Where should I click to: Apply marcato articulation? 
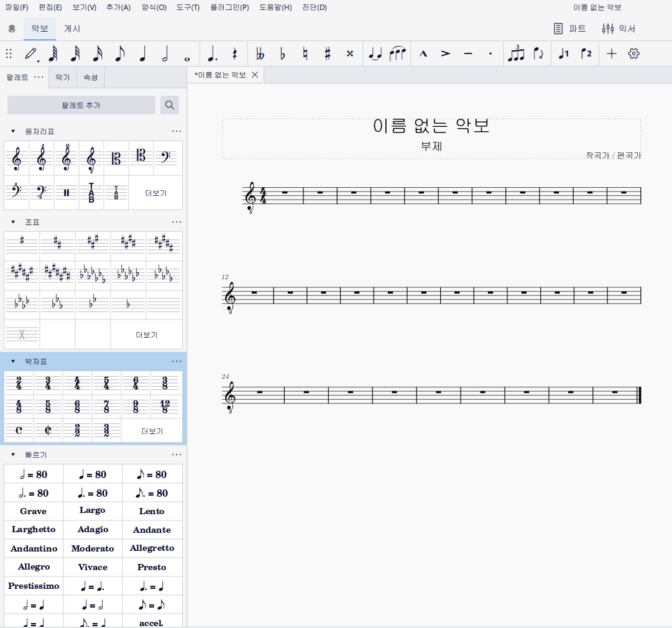tap(423, 53)
